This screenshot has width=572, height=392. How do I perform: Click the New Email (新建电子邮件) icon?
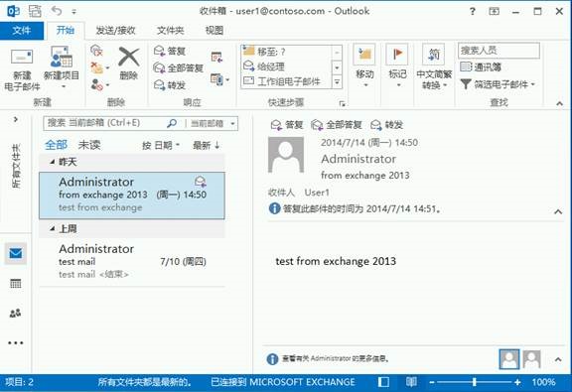click(22, 69)
